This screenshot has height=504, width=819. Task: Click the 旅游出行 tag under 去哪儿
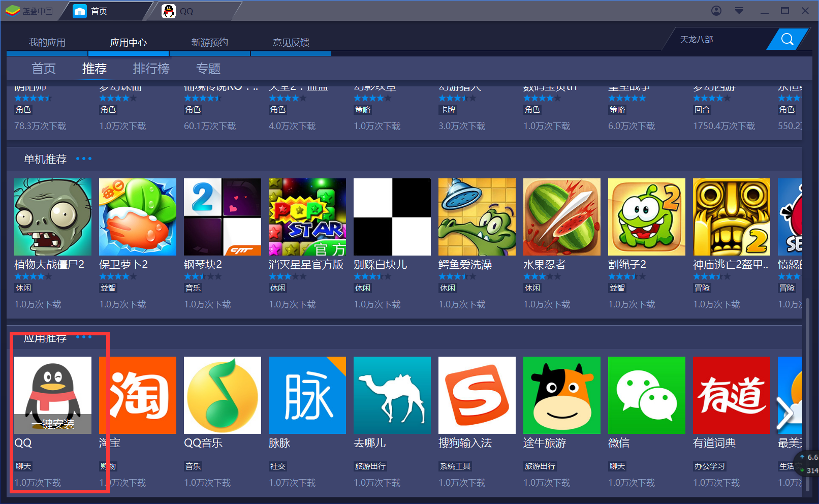tap(370, 466)
